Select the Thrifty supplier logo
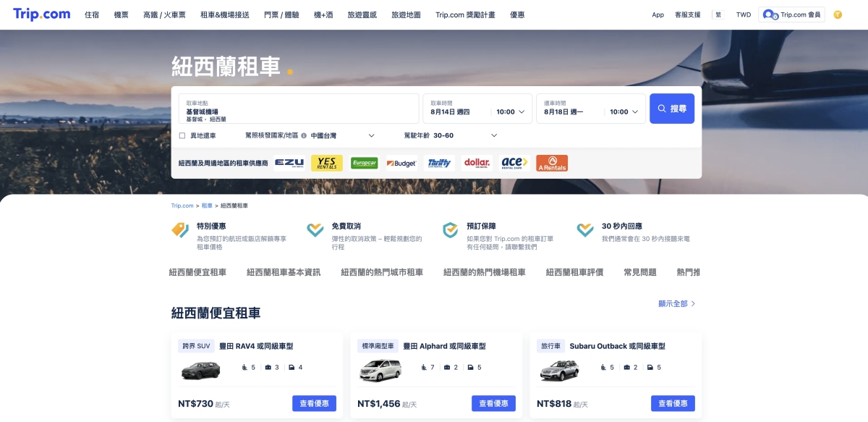The width and height of the screenshot is (868, 422). (439, 163)
